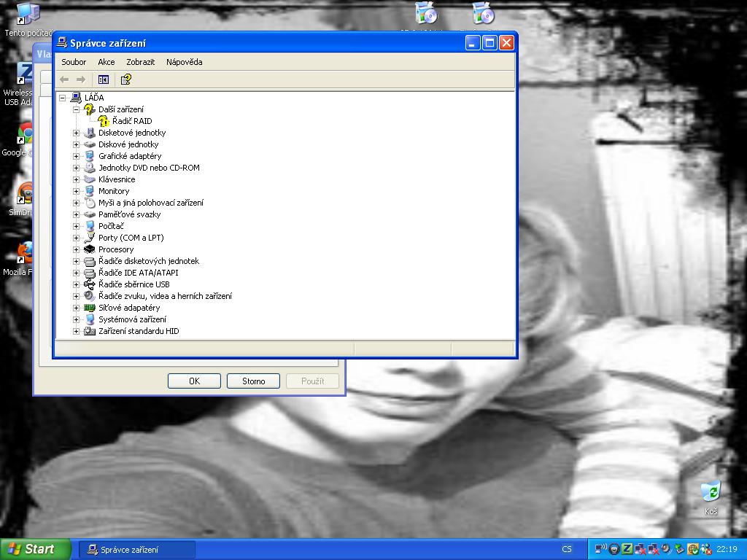Click the Diskové jednotky drive icon
Viewport: 747px width, 560px height.
[90, 144]
